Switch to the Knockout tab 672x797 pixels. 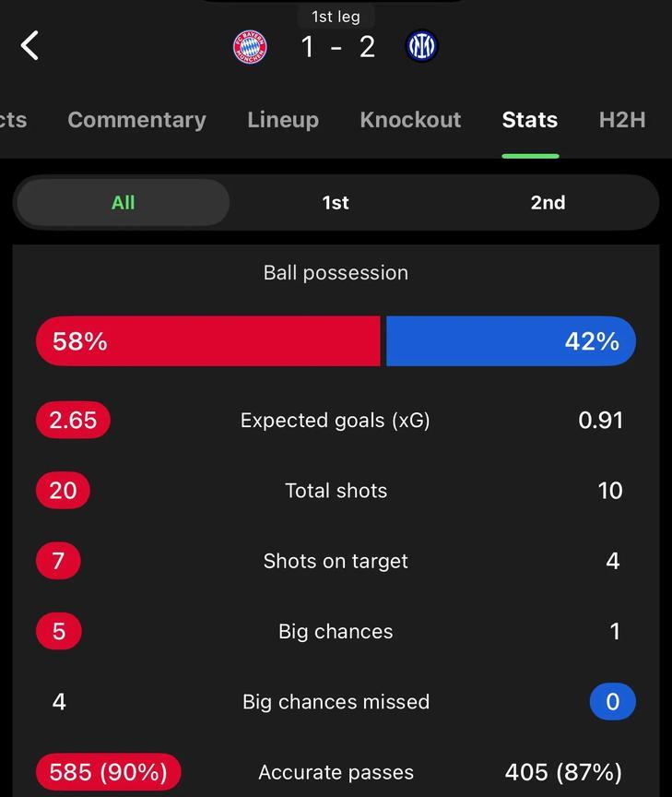pos(410,120)
